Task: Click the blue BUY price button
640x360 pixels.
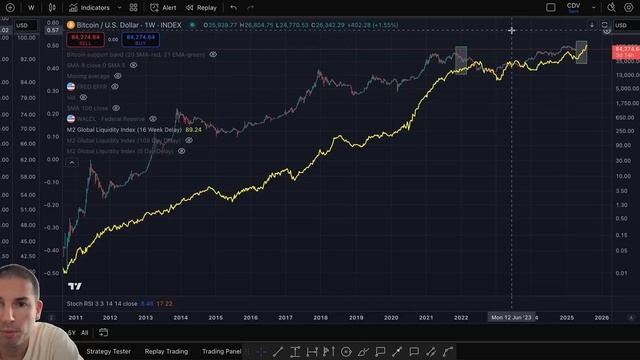Action: pyautogui.click(x=140, y=40)
